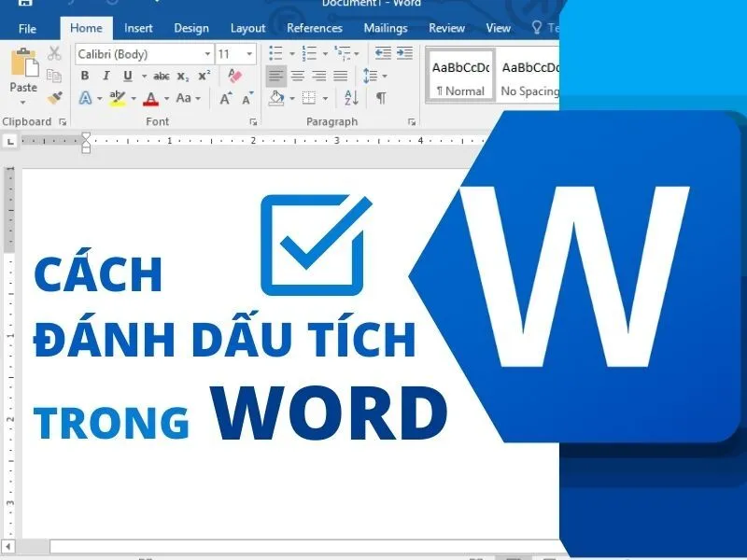The width and height of the screenshot is (747, 560).
Task: Click the Superscript icon
Action: (204, 74)
